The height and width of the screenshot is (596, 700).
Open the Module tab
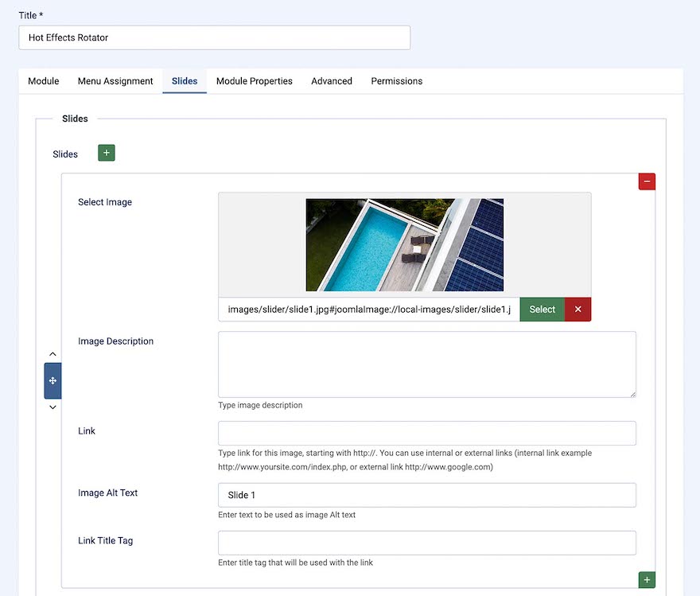pos(43,81)
